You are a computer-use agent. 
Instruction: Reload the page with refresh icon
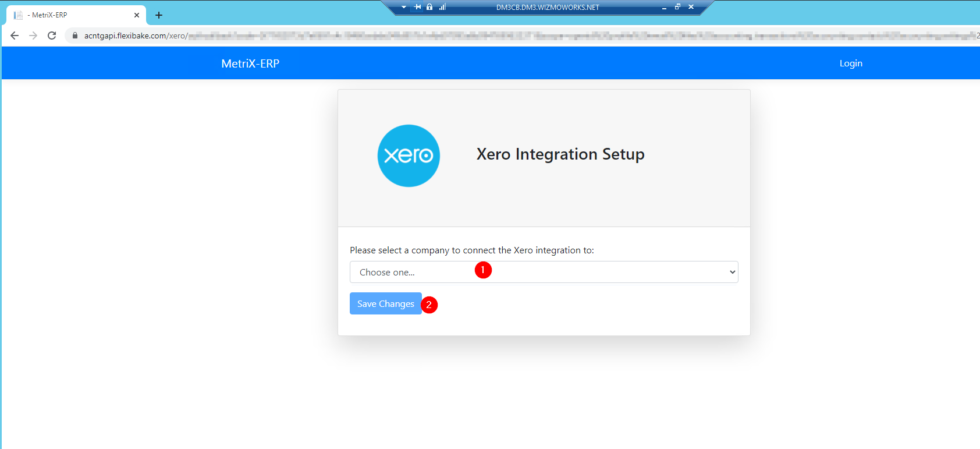[52, 36]
